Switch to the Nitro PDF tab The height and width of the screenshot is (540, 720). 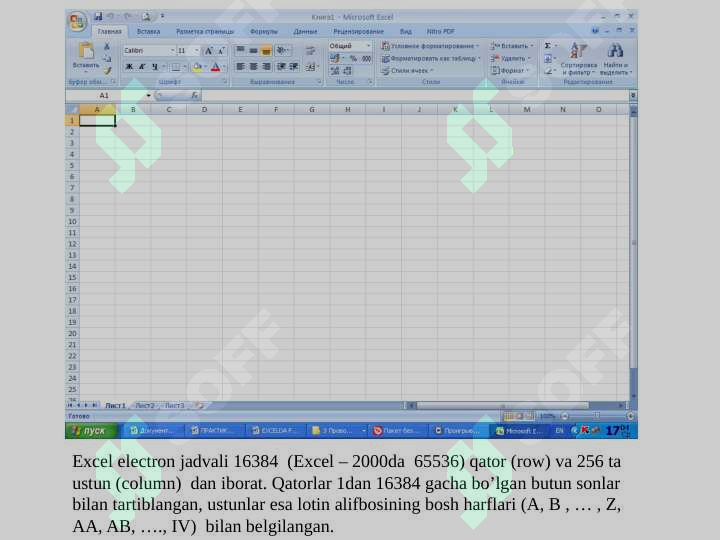pyautogui.click(x=440, y=31)
